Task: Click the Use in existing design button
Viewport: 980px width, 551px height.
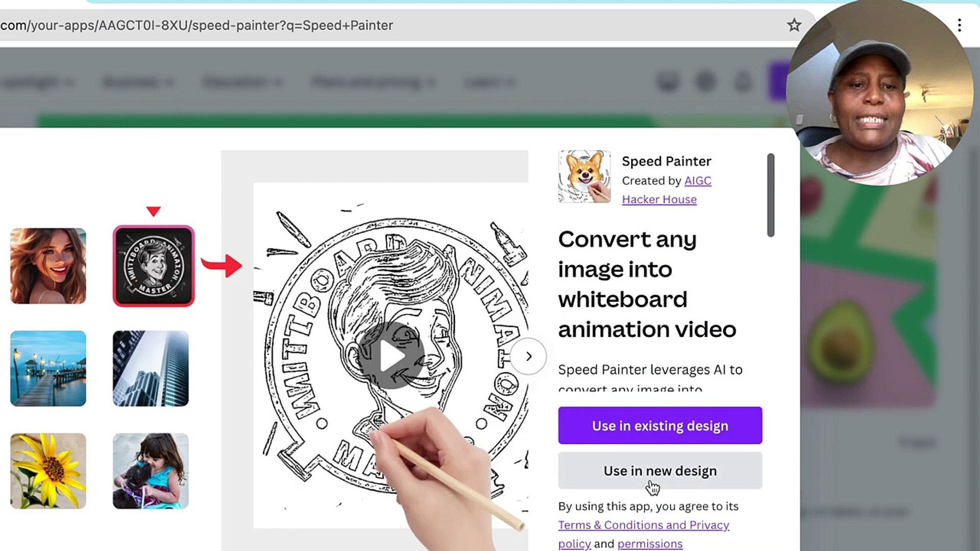Action: pos(660,425)
